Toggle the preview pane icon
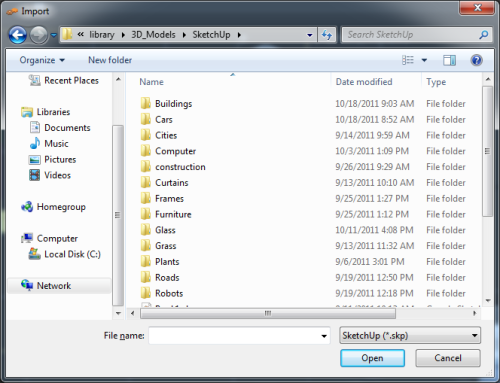The image size is (500, 383). coord(449,60)
